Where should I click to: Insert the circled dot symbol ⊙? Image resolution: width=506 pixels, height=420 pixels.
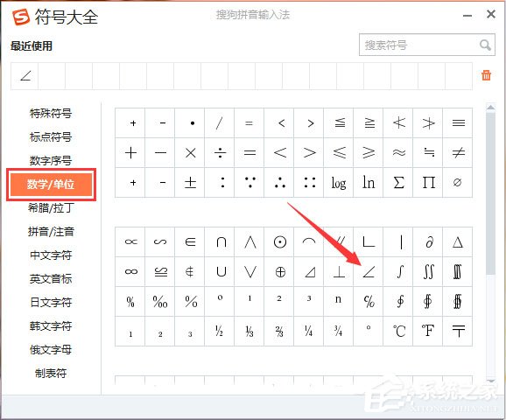tap(279, 241)
